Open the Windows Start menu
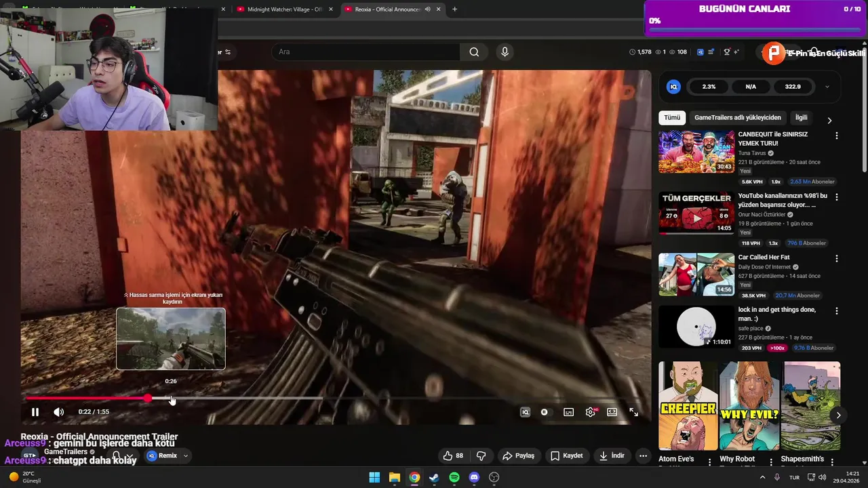Viewport: 868px width, 488px height. [x=374, y=477]
